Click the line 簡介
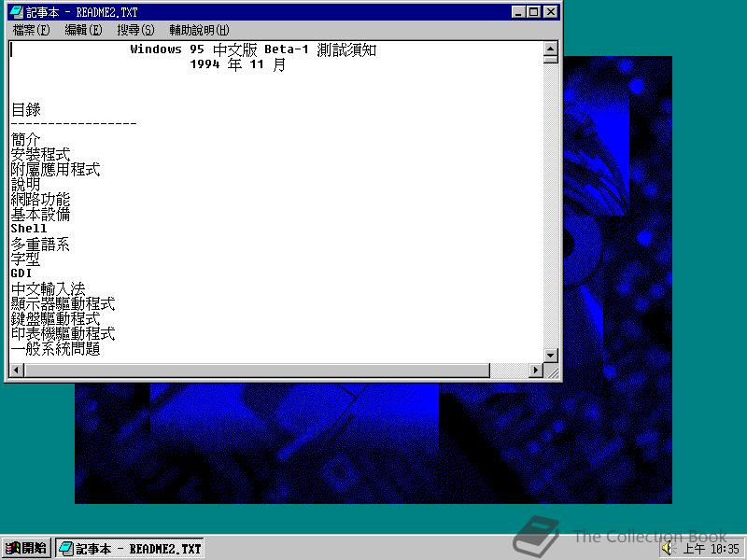Viewport: 747px width, 560px height. 26,139
